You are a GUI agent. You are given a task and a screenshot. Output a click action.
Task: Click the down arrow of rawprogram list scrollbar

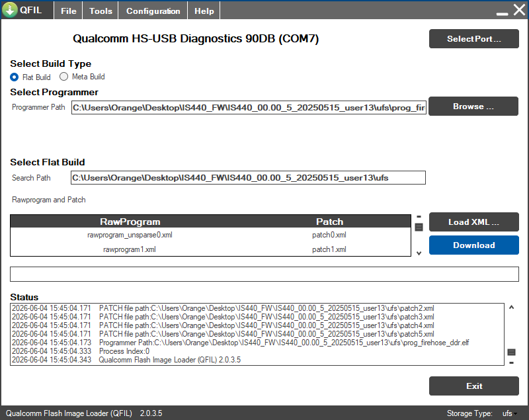pos(419,253)
